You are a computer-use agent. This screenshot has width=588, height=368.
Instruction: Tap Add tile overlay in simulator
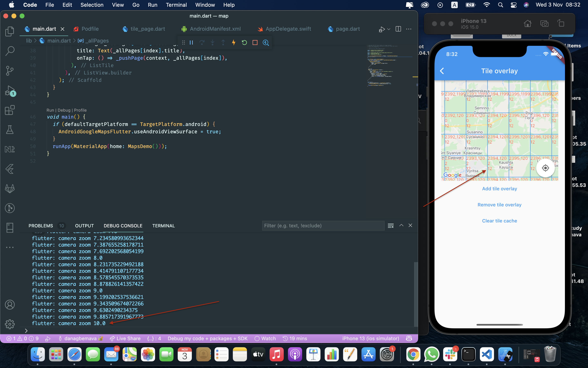click(x=499, y=189)
